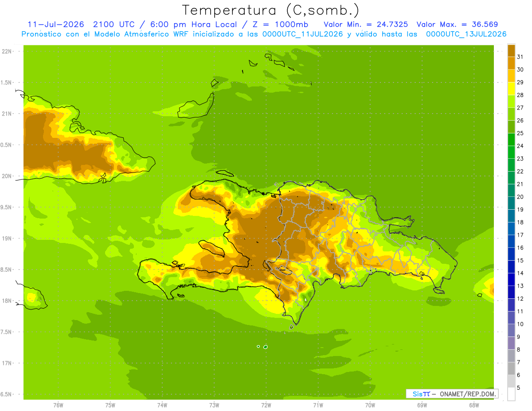Click the "68W" longitude axis label

(474, 405)
